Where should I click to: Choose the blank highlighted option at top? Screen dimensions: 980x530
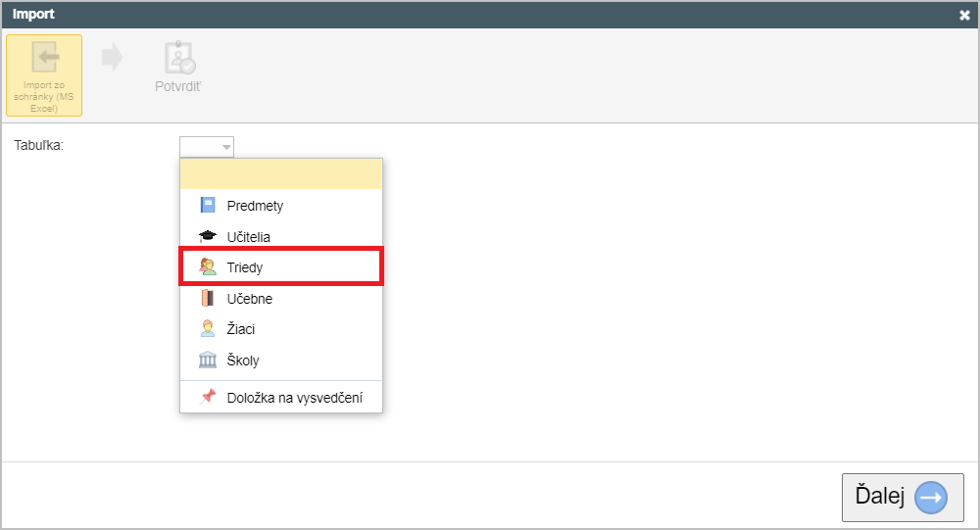[x=280, y=173]
